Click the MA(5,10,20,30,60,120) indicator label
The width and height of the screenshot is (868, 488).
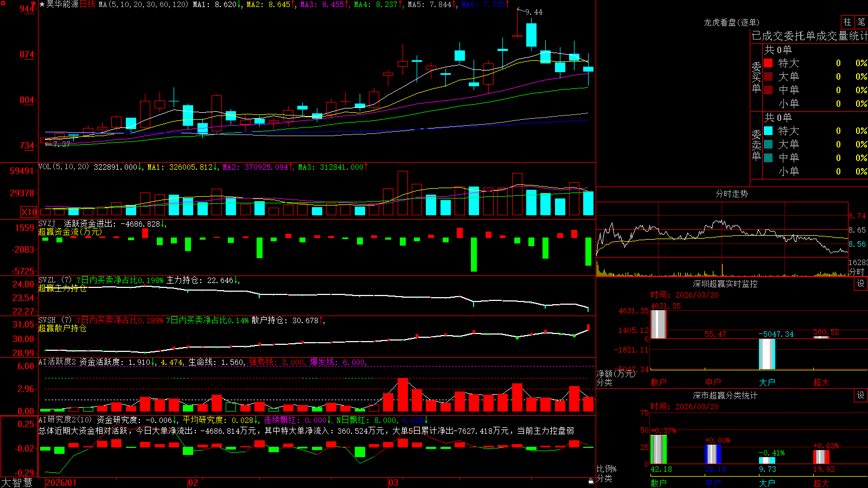pyautogui.click(x=144, y=4)
